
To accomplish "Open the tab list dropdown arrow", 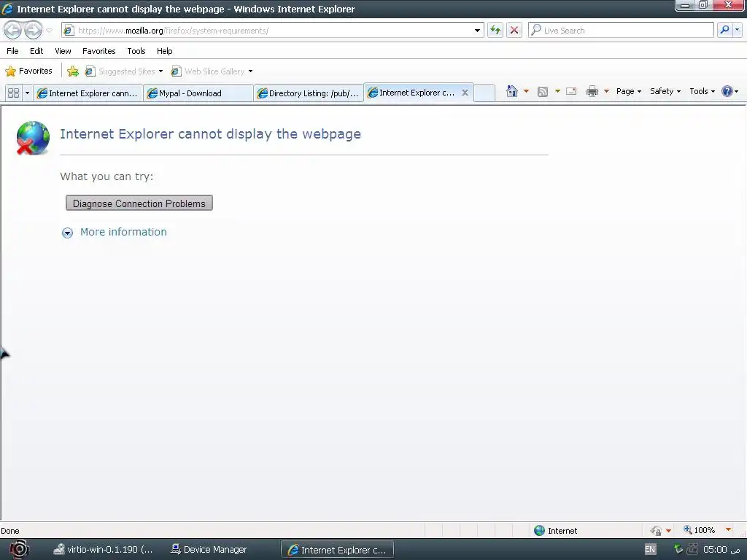I will (27, 93).
